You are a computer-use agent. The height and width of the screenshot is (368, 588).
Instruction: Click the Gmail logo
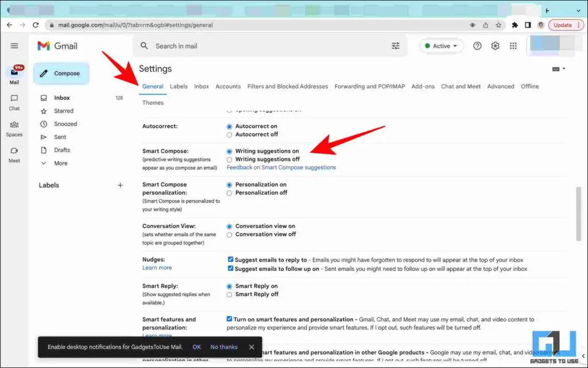tap(57, 46)
